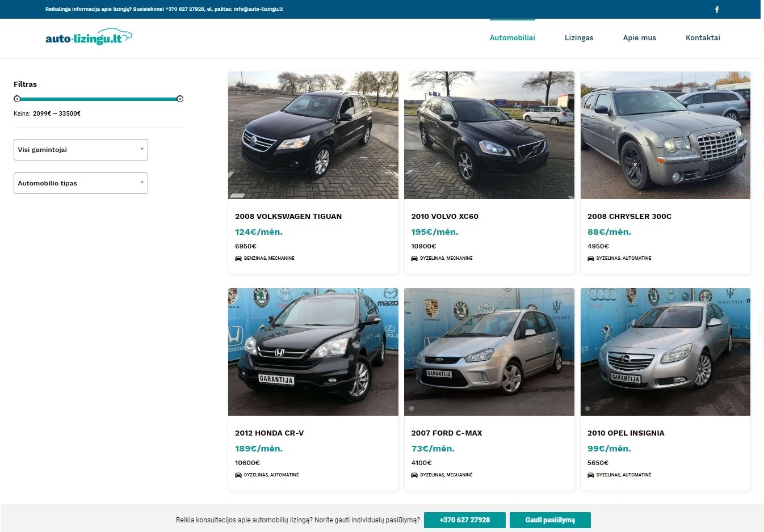Click car icon under Opel Insignia
Viewport: 764px width, 532px height.
(x=591, y=475)
